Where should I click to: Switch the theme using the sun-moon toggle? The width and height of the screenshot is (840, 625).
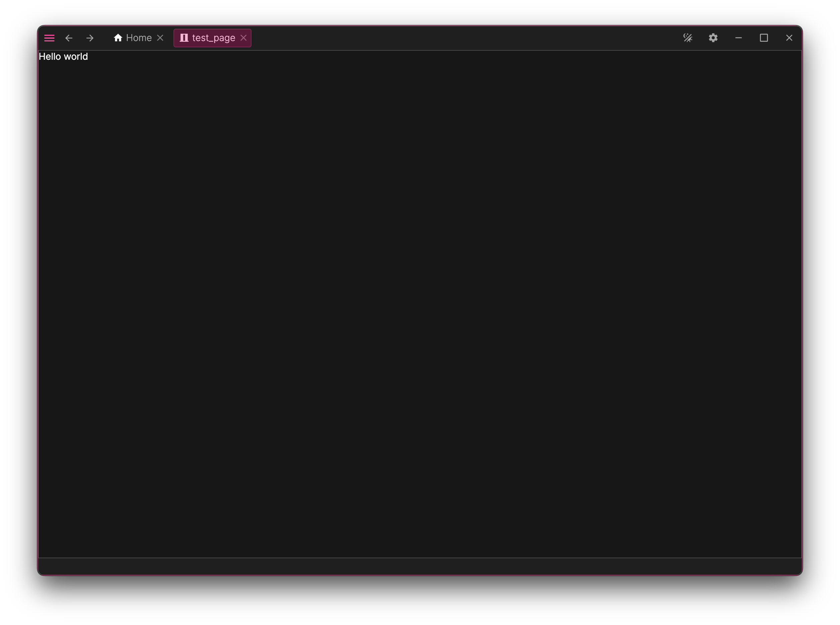(688, 38)
